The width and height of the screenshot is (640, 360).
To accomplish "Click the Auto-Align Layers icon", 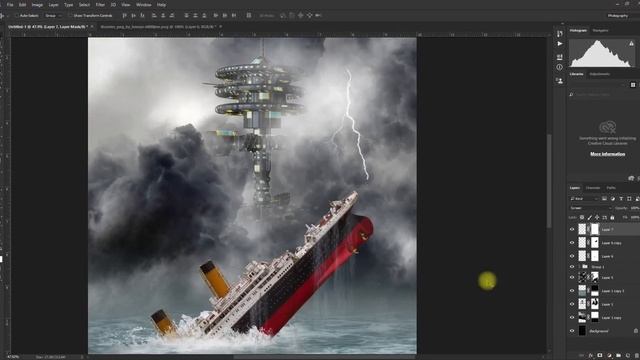I will (249, 16).
